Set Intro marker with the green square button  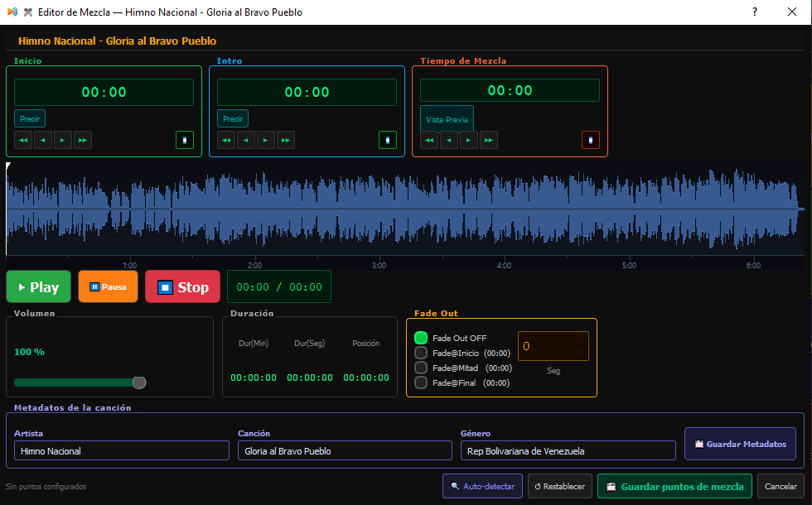click(x=388, y=140)
